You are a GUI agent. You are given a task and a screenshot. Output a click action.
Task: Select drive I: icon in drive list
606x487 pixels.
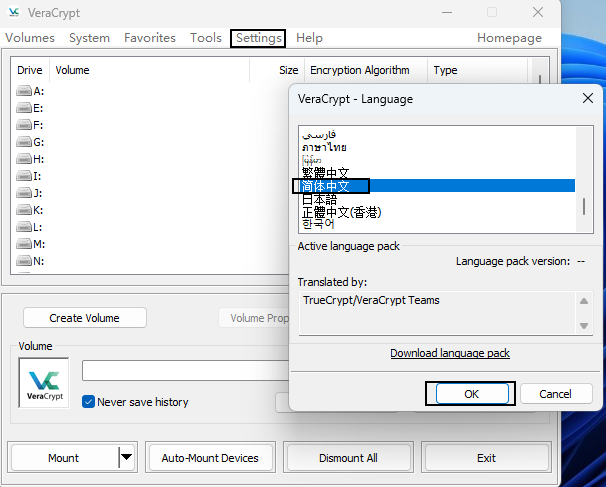[24, 176]
